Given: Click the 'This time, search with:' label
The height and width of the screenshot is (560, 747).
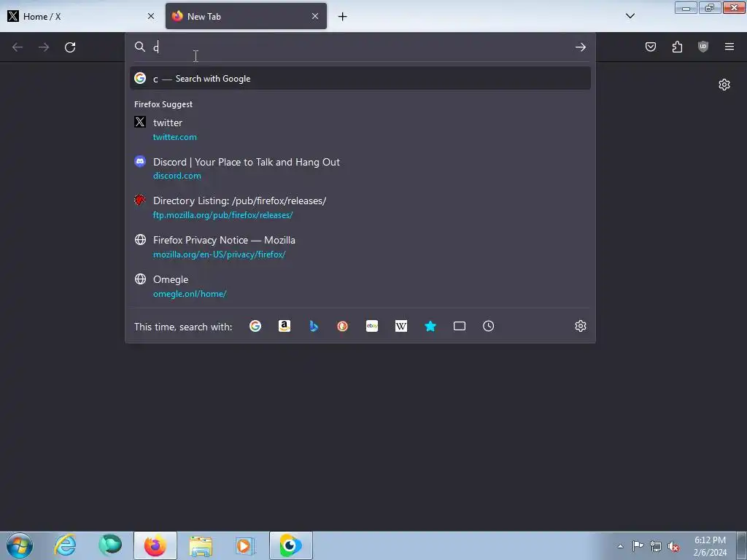Looking at the screenshot, I should click(183, 327).
